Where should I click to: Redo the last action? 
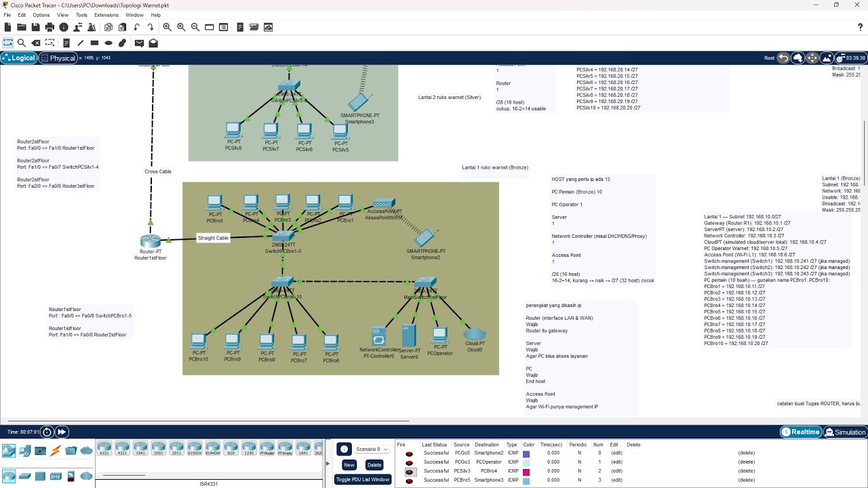pos(151,27)
